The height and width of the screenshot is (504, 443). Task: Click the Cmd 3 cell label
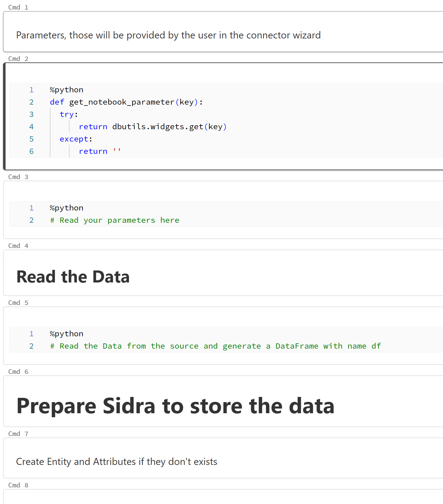coord(18,177)
